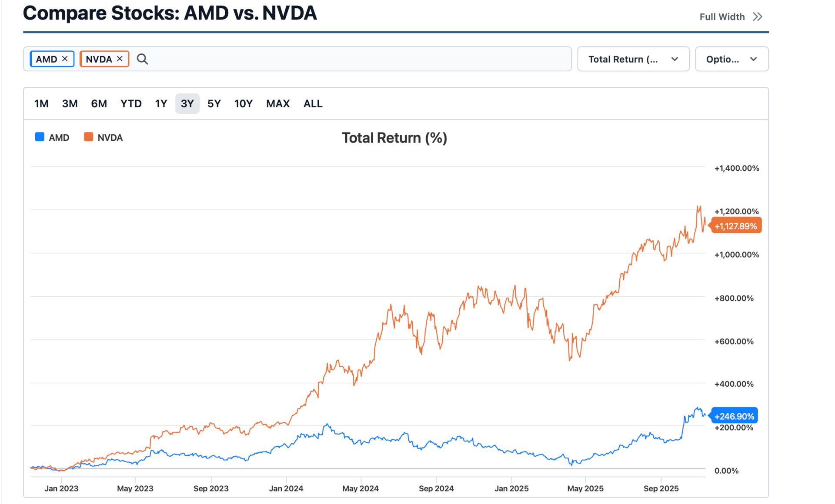This screenshot has width=835, height=504.
Task: Select the 1M time range
Action: [41, 103]
